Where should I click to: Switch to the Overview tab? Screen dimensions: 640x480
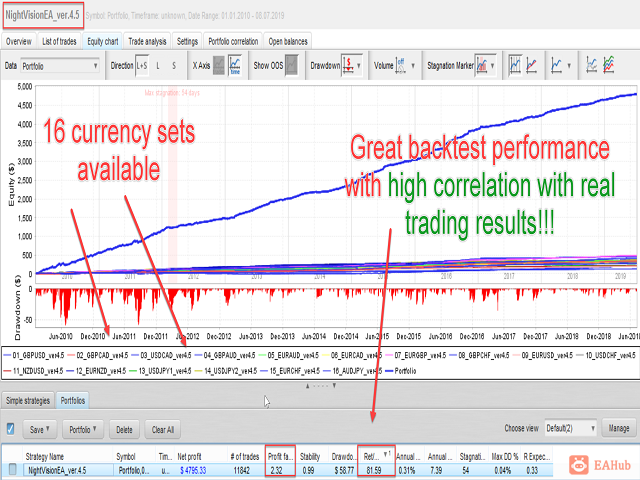[19, 42]
